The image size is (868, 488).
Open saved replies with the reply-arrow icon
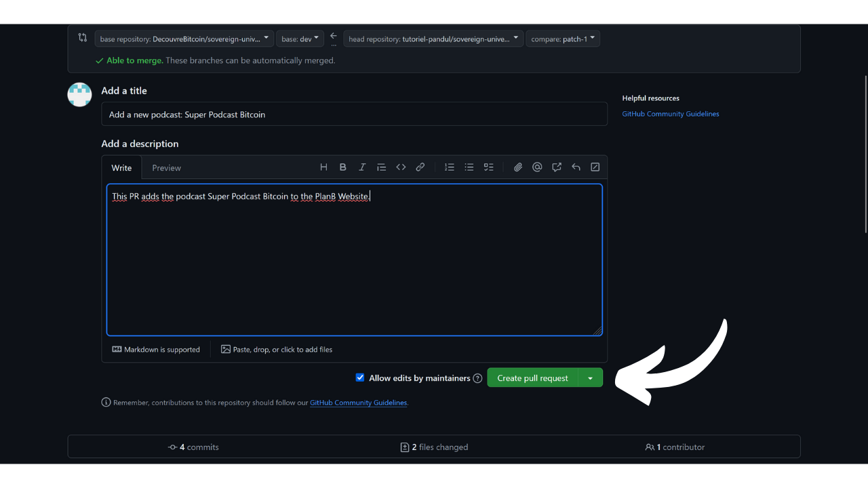pos(576,167)
